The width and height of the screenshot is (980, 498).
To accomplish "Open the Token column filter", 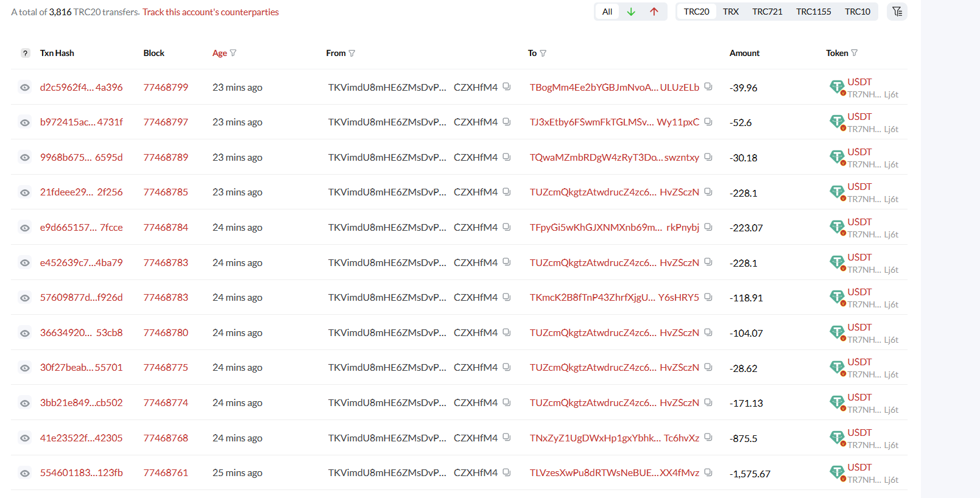I will [855, 53].
